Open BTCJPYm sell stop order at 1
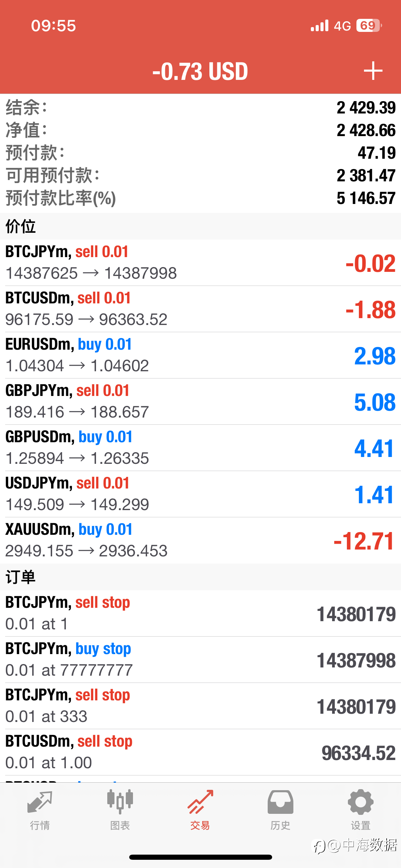401x868 pixels. click(200, 613)
